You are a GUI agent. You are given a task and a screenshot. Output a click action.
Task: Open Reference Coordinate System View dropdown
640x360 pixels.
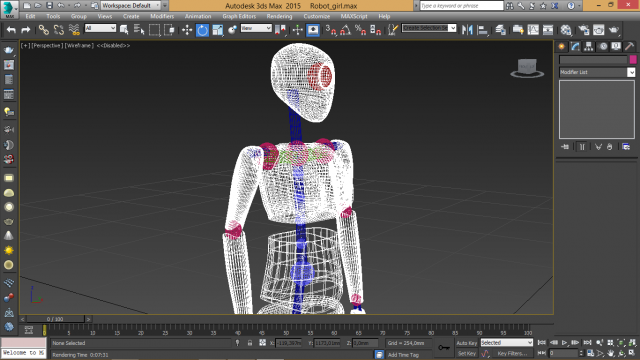click(256, 28)
